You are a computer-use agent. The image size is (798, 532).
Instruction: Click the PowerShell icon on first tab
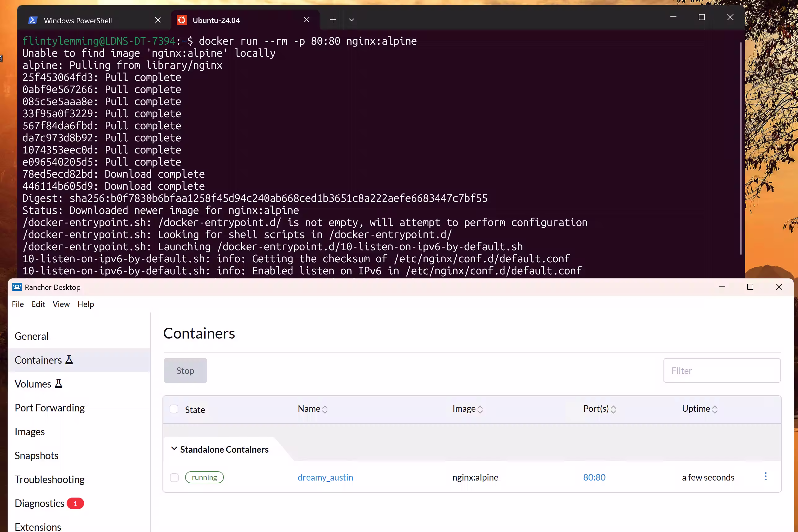33,20
